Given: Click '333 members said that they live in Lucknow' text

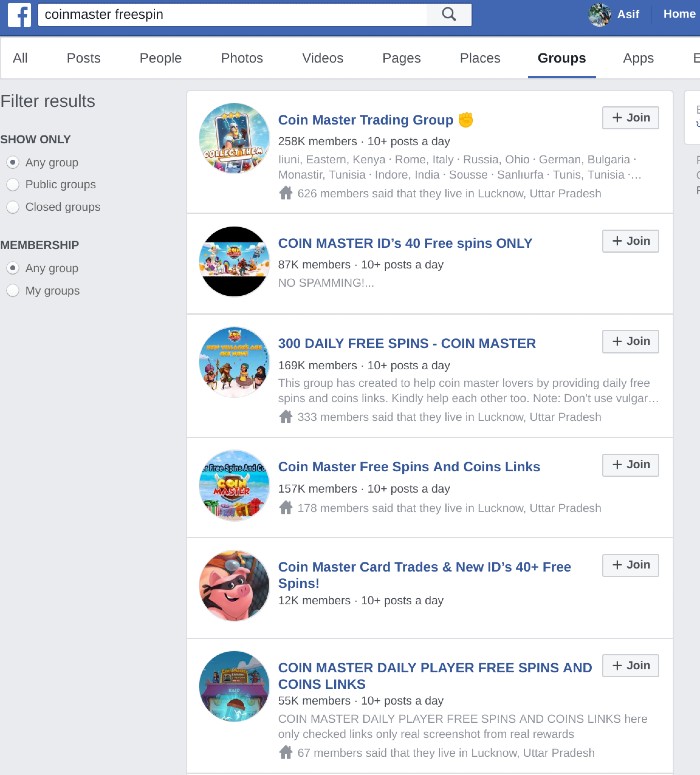Looking at the screenshot, I should tap(449, 417).
